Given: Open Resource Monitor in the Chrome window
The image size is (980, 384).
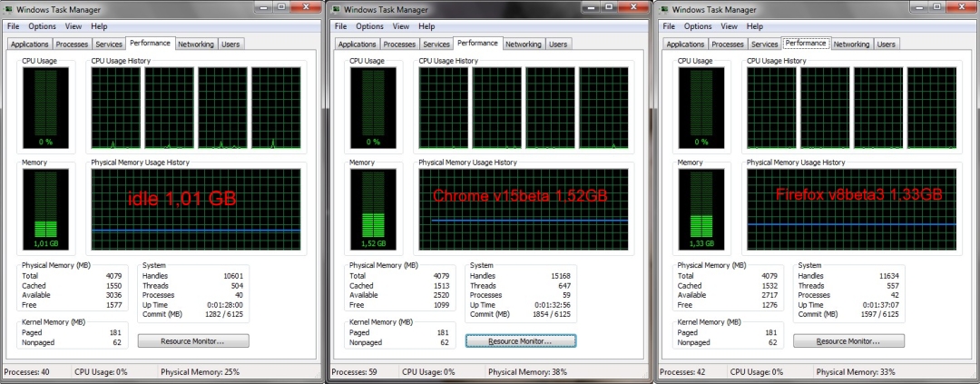Looking at the screenshot, I should click(521, 341).
